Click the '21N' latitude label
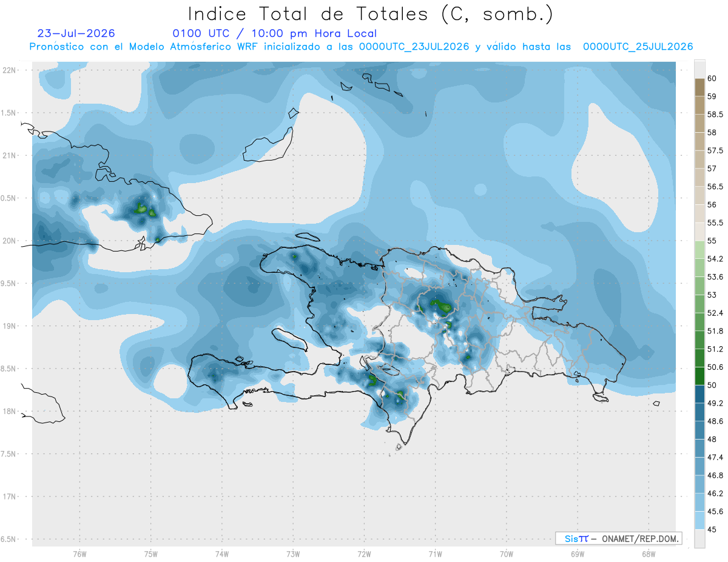 coord(10,155)
